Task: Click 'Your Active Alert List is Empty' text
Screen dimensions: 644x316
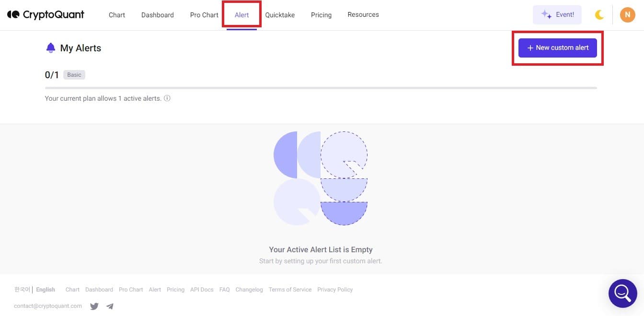Action: point(321,249)
